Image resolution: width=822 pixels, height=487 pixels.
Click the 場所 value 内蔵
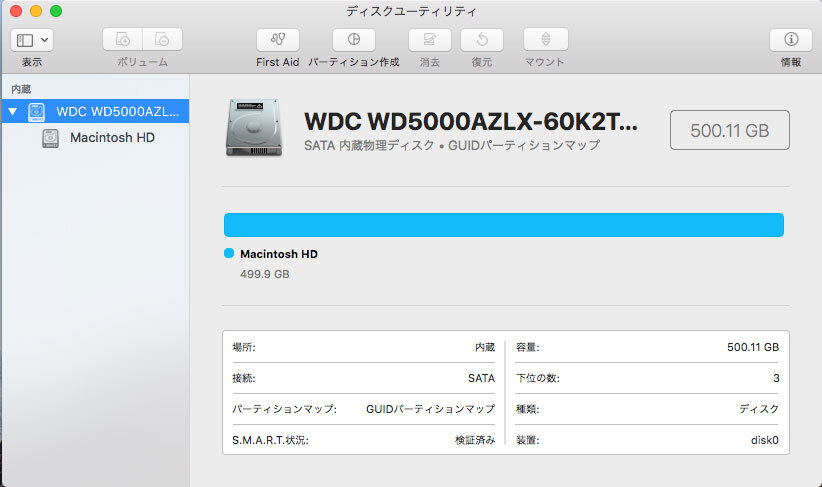coord(485,347)
